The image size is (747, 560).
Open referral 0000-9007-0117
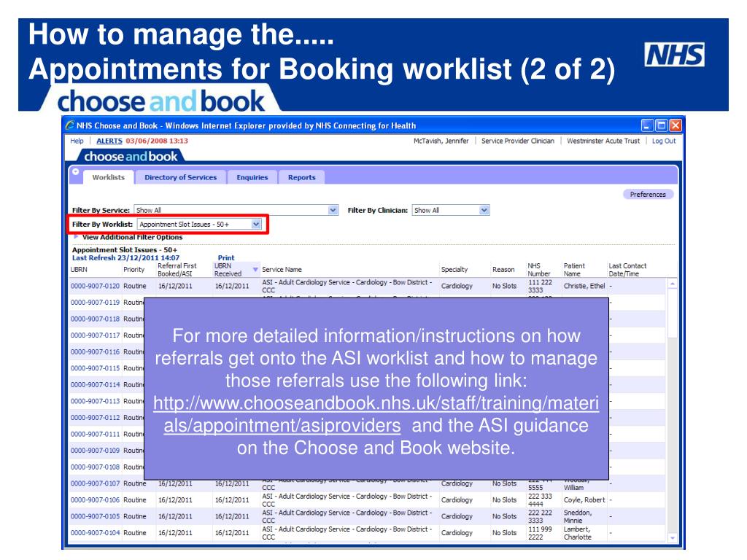point(95,335)
